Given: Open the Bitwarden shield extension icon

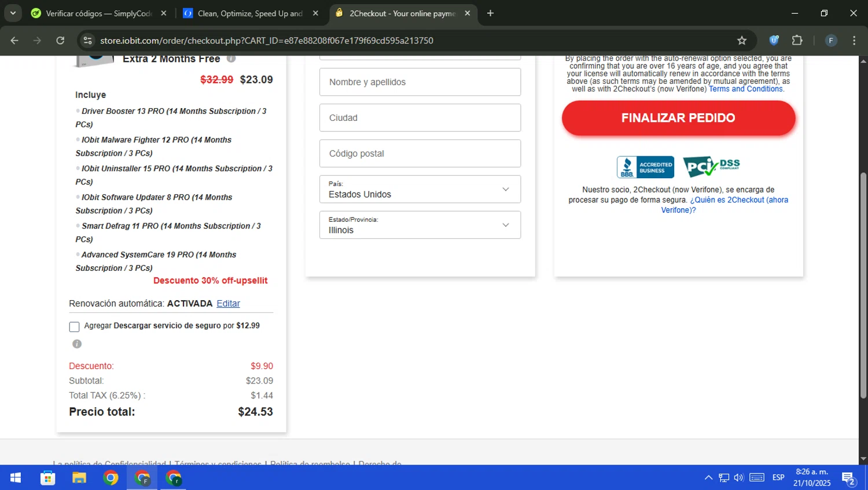Looking at the screenshot, I should (x=774, y=40).
